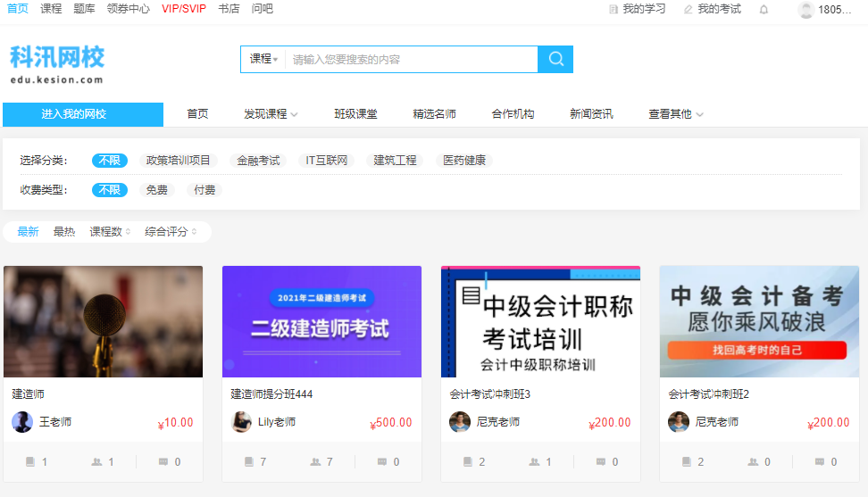868x497 pixels.
Task: Expand the 发现课程 navigation menu
Action: [271, 114]
